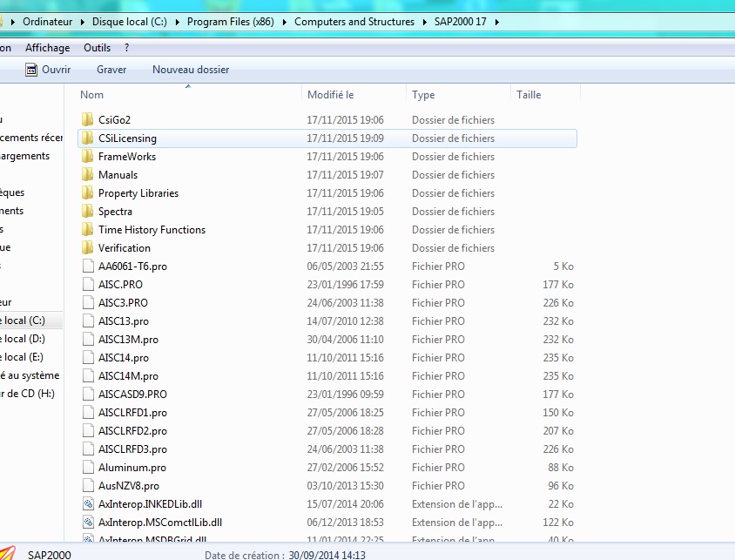Image resolution: width=735 pixels, height=560 pixels.
Task: Select the AISC3.PRO file icon
Action: [x=88, y=302]
